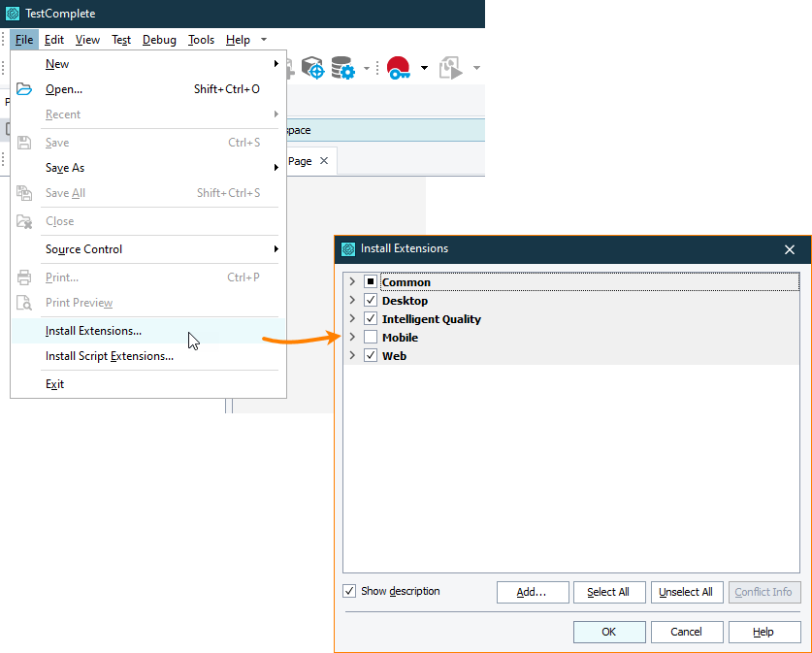812x653 pixels.
Task: Expand the Web node
Action: [353, 355]
